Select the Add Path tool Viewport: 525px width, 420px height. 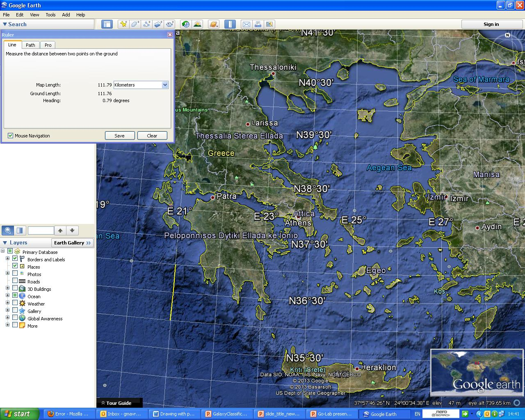click(x=146, y=24)
